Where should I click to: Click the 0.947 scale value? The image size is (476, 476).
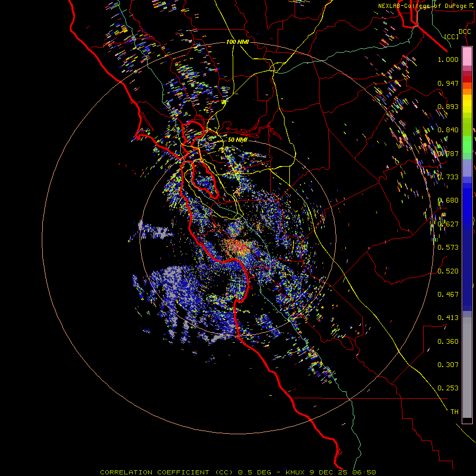[448, 83]
